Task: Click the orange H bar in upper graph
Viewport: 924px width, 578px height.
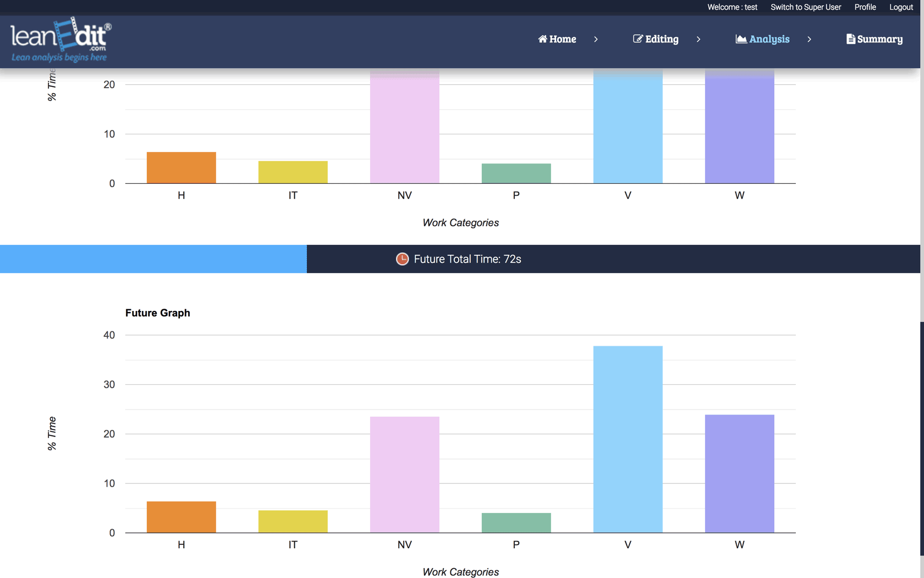Action: coord(182,168)
